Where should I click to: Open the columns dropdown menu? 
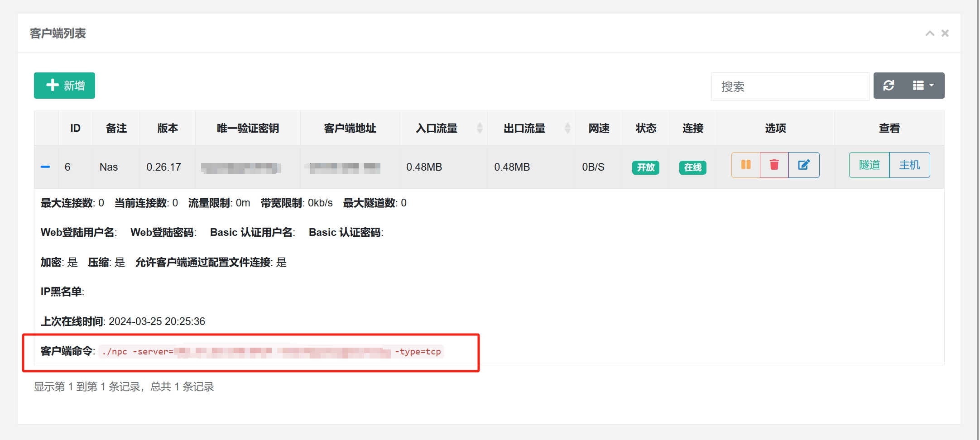point(924,86)
